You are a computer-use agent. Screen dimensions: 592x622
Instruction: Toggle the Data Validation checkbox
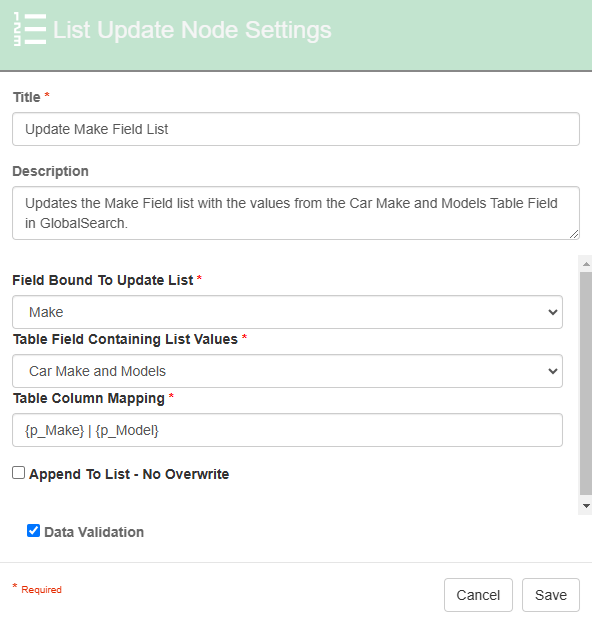click(33, 531)
